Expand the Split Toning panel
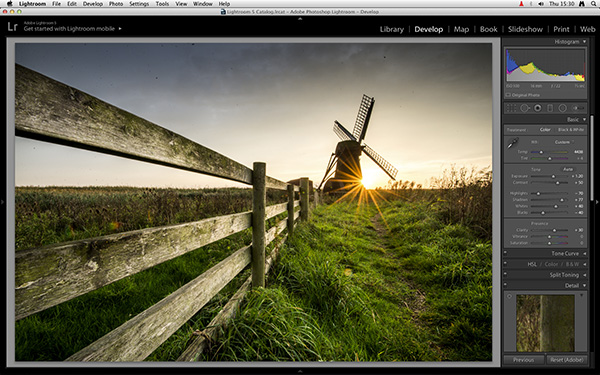600x375 pixels. tap(584, 275)
